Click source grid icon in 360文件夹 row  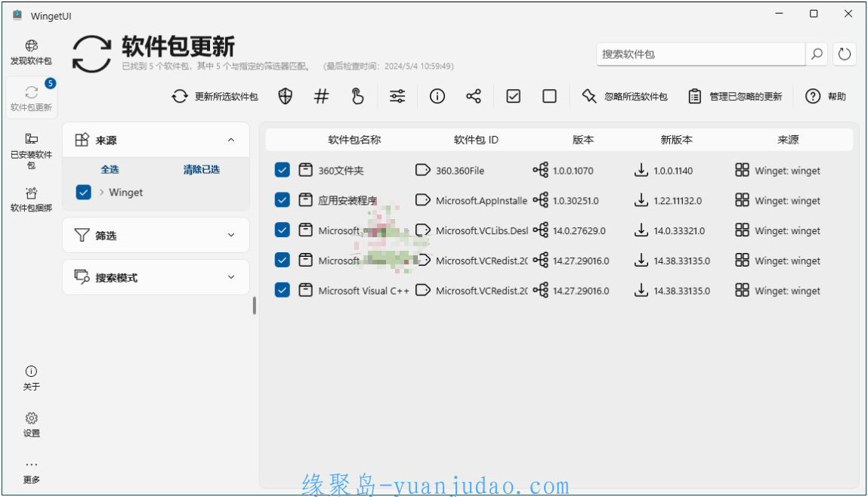click(x=742, y=170)
